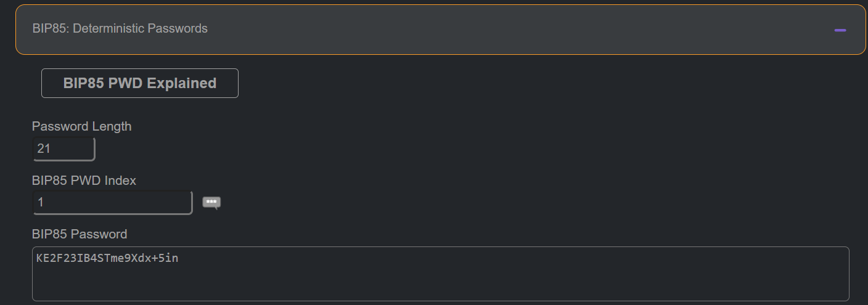The height and width of the screenshot is (305, 868).
Task: Click the "BIP85 PWD Index" label
Action: click(x=84, y=181)
